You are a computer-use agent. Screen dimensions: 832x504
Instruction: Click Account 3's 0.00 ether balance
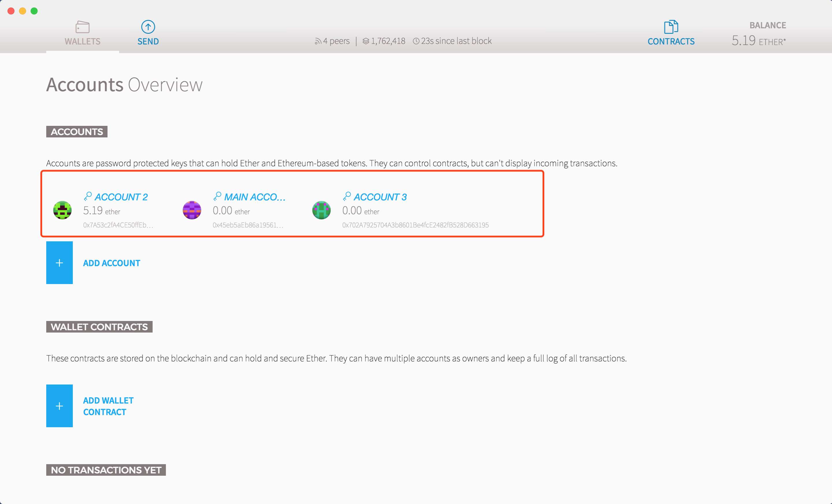(361, 210)
